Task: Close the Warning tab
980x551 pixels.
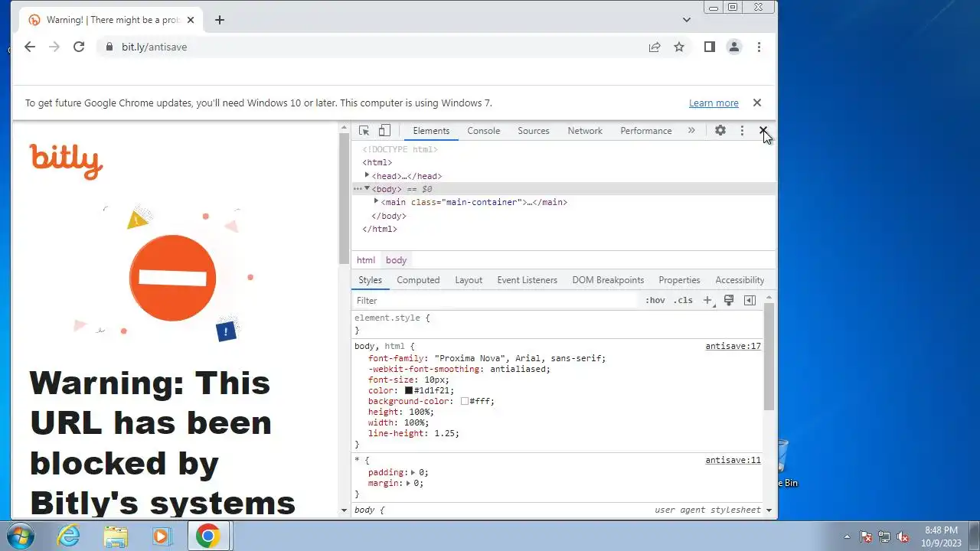Action: [191, 20]
